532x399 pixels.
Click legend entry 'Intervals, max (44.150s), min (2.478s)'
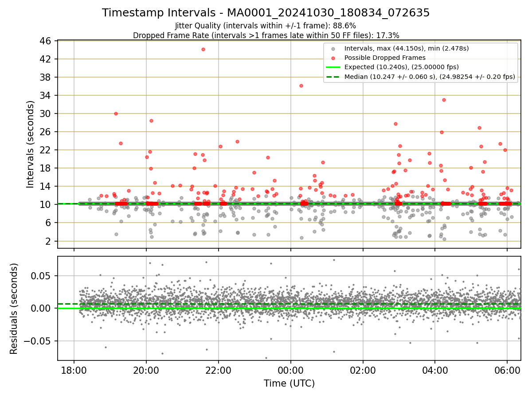pos(407,48)
